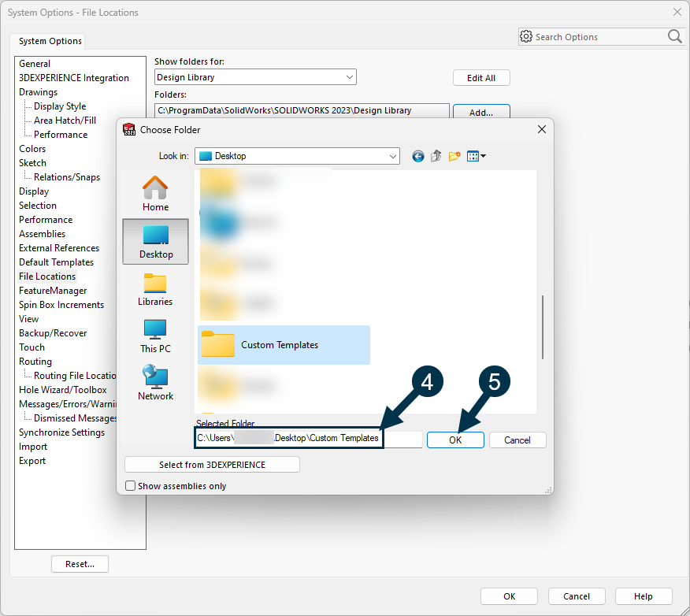Select Hole Wizard/Toolbox in options tree

[x=62, y=390]
